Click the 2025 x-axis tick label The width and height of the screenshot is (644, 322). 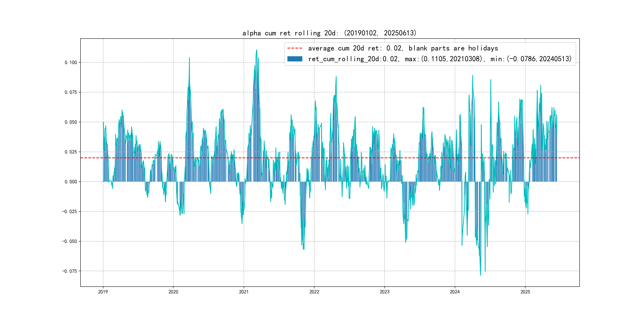click(x=525, y=292)
